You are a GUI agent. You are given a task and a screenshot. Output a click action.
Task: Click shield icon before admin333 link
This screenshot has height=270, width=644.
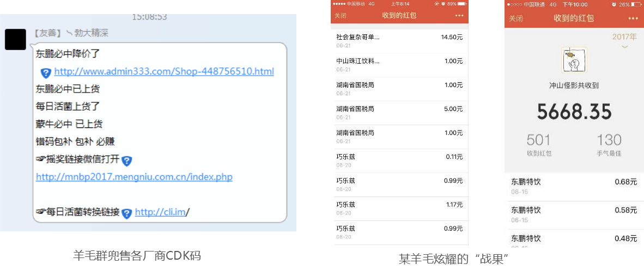click(46, 73)
